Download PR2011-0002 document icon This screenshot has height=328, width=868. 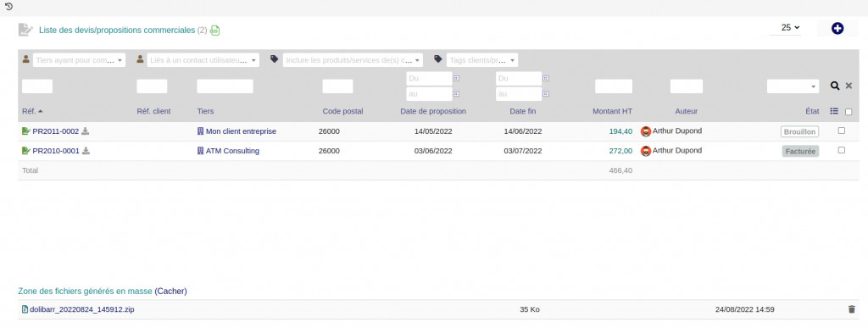86,131
